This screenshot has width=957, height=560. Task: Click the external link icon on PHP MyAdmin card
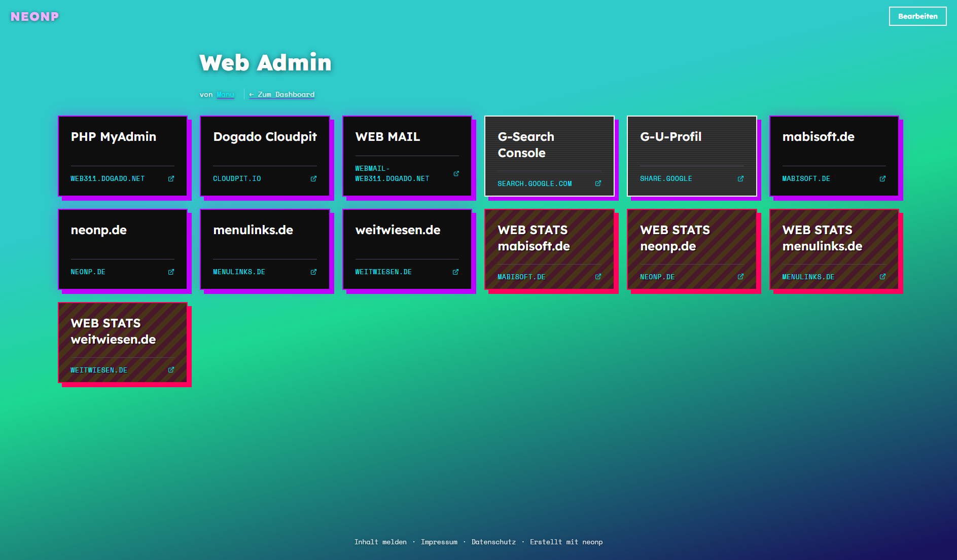coord(171,179)
